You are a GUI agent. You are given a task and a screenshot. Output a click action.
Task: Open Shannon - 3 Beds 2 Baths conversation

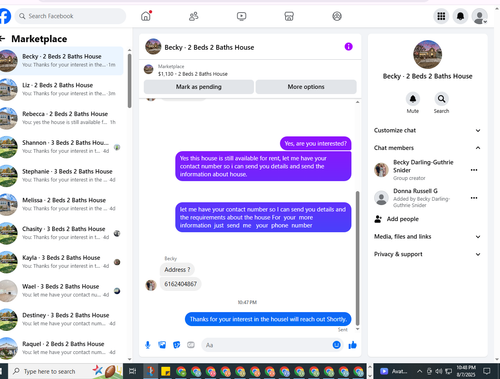click(x=62, y=147)
